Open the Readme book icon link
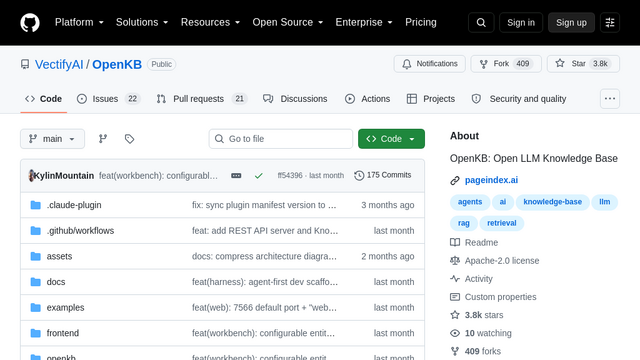 pyautogui.click(x=455, y=242)
